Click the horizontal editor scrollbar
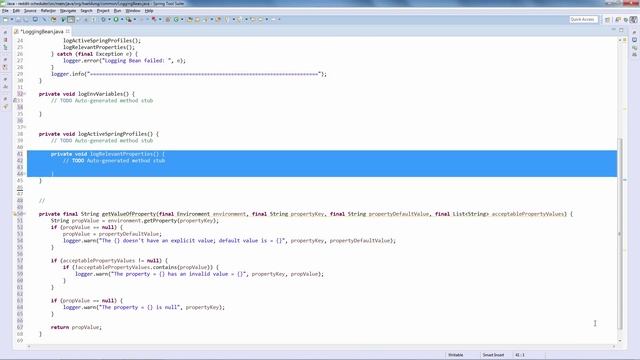 point(320,347)
